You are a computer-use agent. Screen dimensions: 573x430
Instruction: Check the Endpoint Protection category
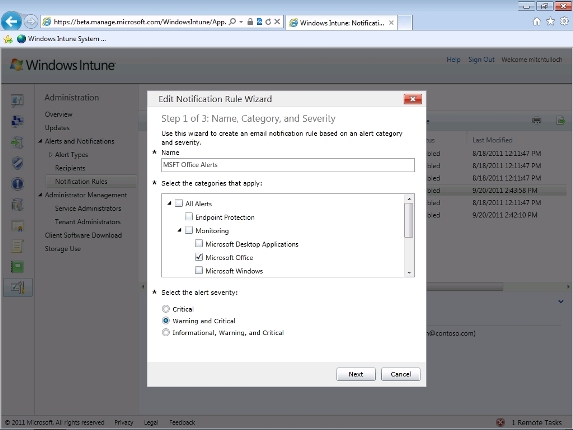189,217
